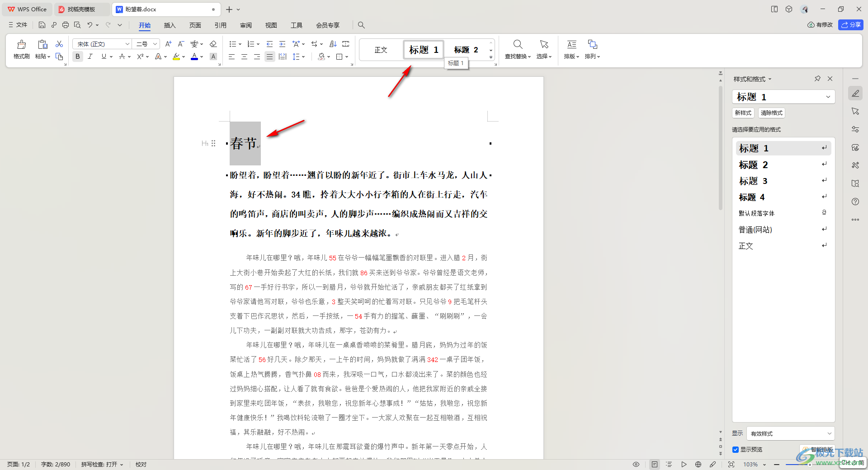Open the font name dropdown 宋体 (正文)
This screenshot has height=470, width=868.
tap(127, 44)
